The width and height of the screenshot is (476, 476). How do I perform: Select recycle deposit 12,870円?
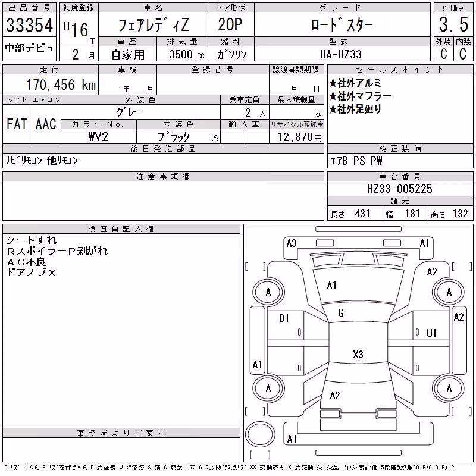click(x=300, y=137)
